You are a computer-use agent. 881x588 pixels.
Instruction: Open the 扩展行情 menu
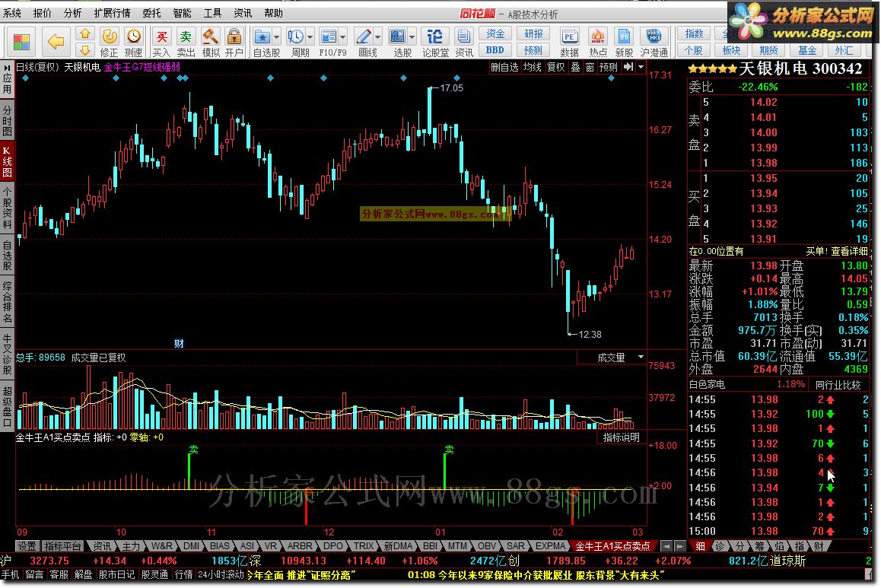[112, 12]
